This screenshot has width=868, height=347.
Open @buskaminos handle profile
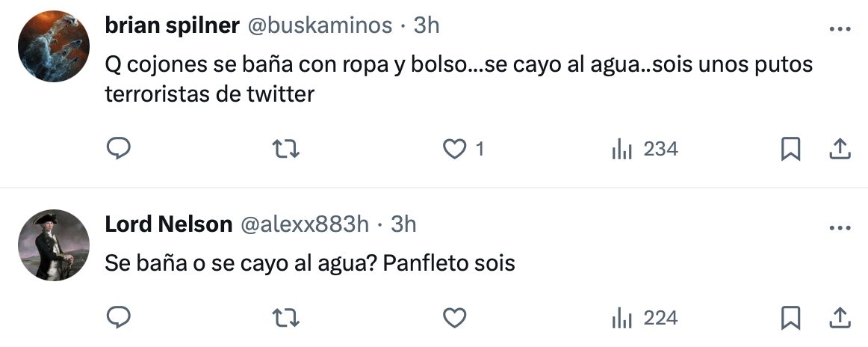click(x=320, y=25)
